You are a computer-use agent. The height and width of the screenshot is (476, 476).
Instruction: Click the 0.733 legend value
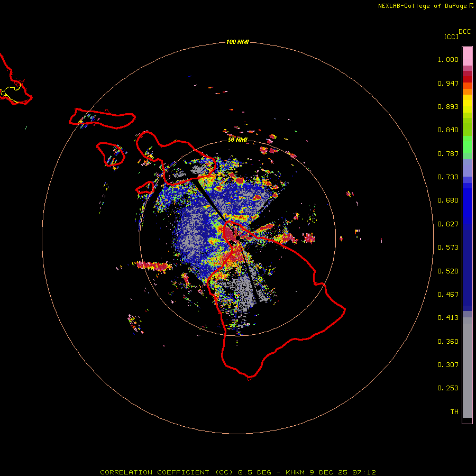pyautogui.click(x=448, y=177)
